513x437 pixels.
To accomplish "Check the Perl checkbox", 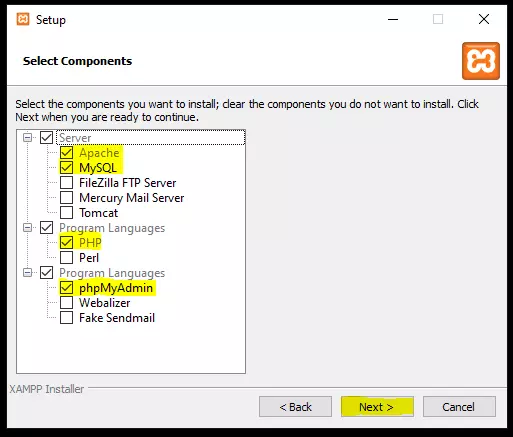I will tap(66, 258).
